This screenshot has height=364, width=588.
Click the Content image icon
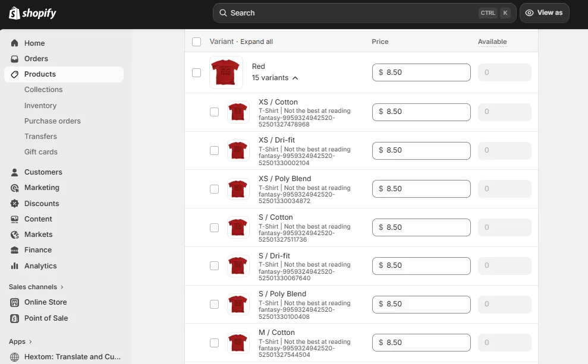(15, 219)
